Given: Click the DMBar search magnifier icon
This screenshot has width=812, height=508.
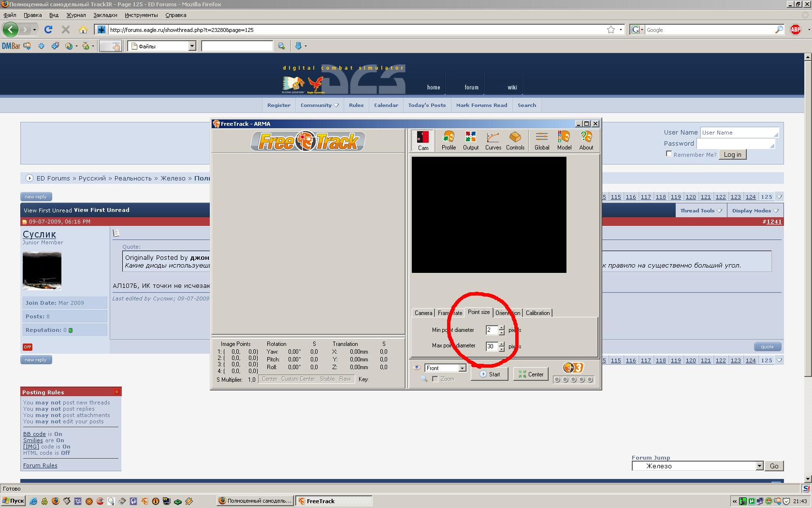Looking at the screenshot, I should [281, 46].
